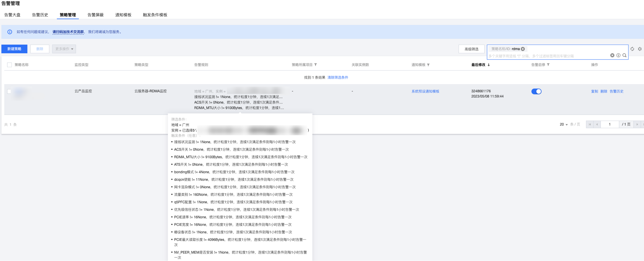Image resolution: width=644 pixels, height=261 pixels.
Task: Click 复制 in the row actions
Action: tap(595, 91)
